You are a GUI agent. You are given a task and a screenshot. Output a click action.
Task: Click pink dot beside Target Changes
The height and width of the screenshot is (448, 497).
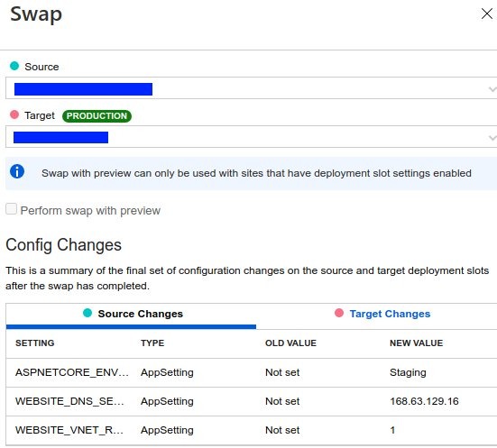coord(339,313)
